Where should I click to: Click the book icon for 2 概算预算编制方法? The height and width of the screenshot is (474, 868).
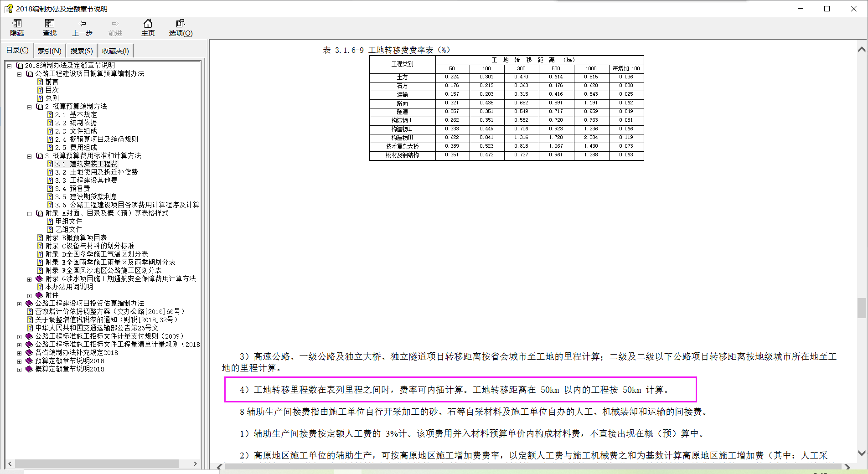point(40,107)
